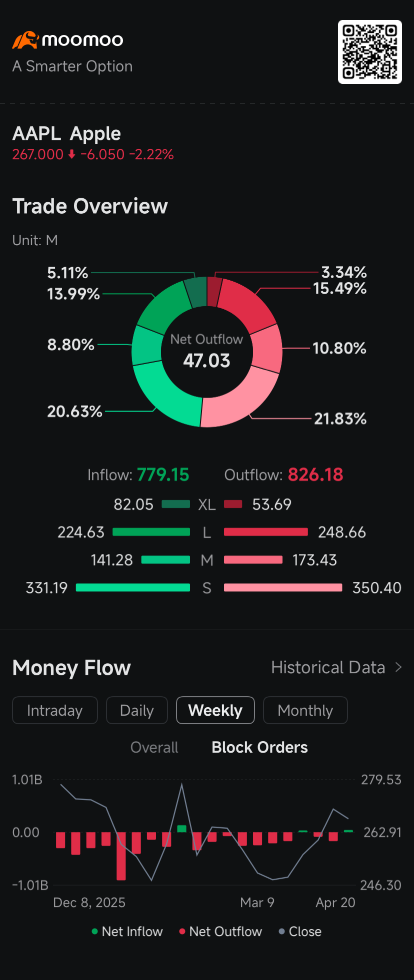Open the Historical Data link
Image resolution: width=414 pixels, height=980 pixels.
tap(328, 667)
